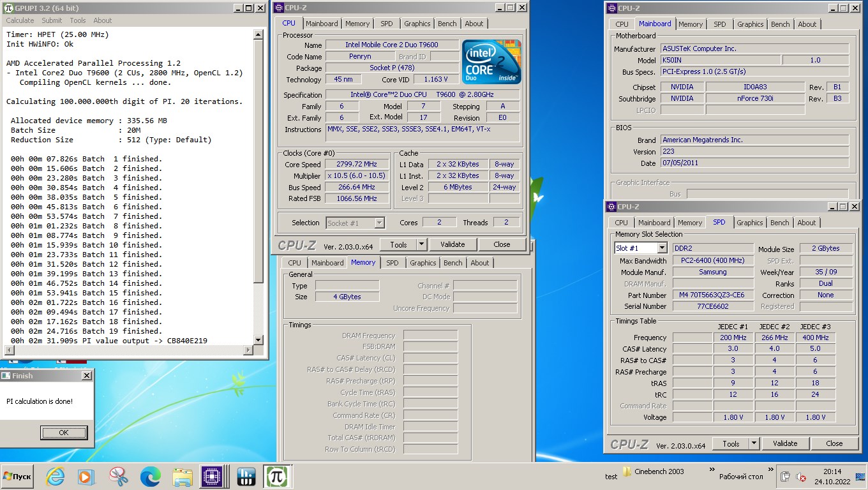Viewport: 868px width, 490px height.
Task: Click GPUPI scrollbar down arrow
Action: point(258,340)
